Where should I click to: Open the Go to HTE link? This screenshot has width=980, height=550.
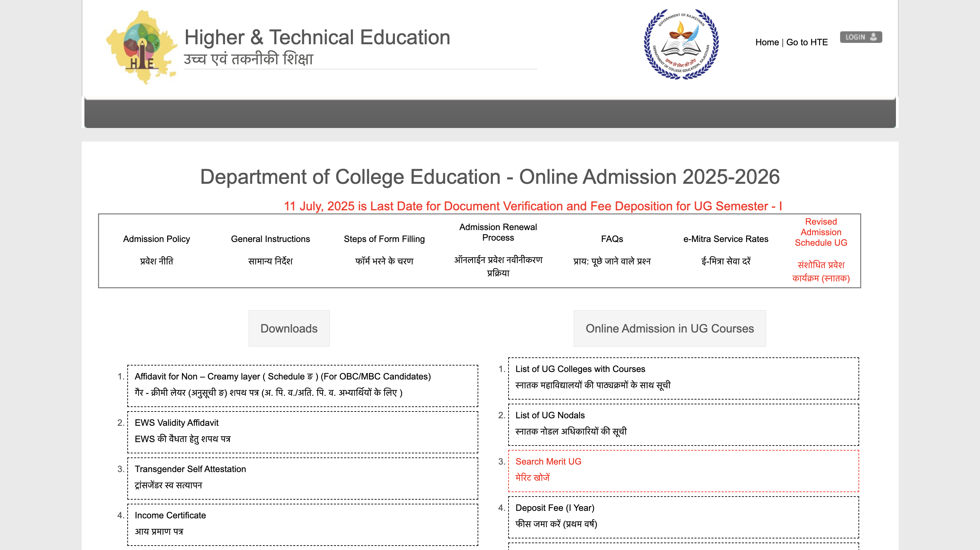(x=807, y=42)
